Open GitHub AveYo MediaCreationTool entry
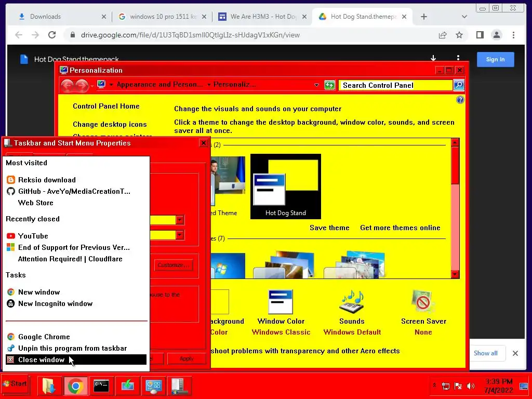This screenshot has width=532, height=399. coord(76,191)
